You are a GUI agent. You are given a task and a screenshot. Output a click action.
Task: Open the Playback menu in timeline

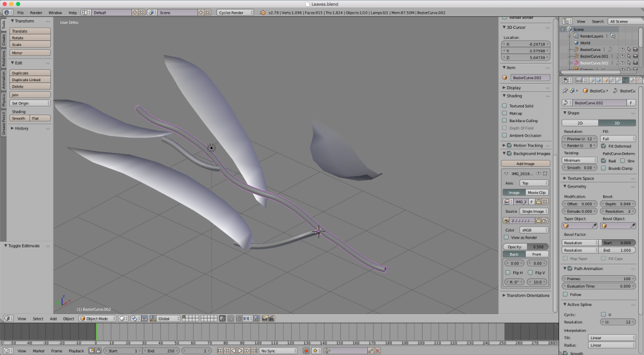[x=76, y=351]
